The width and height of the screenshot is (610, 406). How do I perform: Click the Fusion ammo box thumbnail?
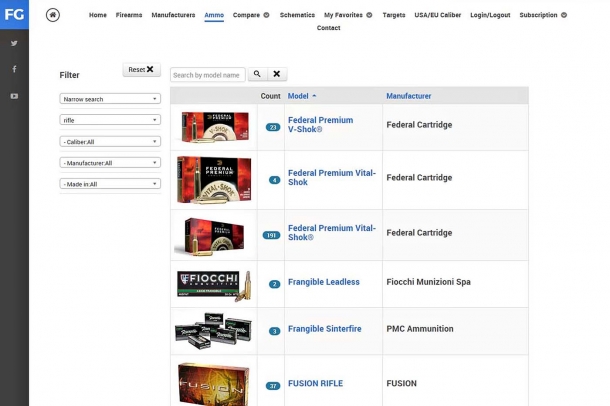pyautogui.click(x=214, y=384)
